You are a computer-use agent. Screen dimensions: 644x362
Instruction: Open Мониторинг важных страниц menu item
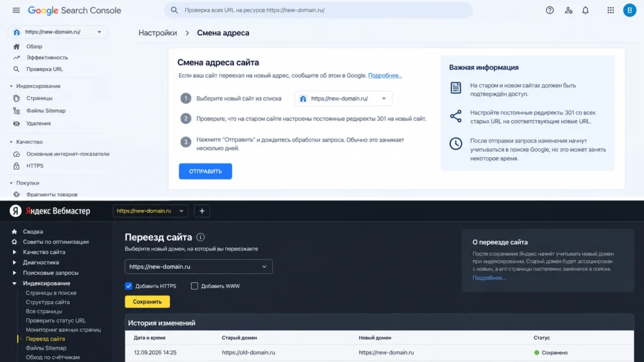coord(64,329)
